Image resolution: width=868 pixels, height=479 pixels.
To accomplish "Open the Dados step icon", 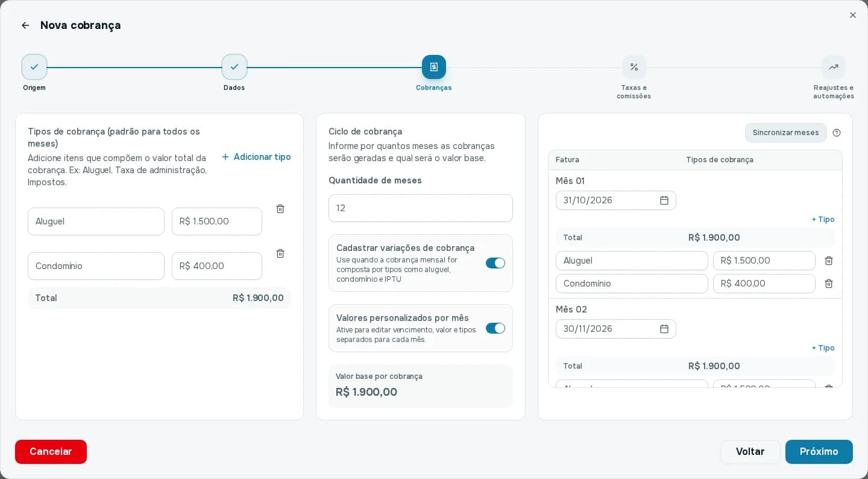I will [x=234, y=67].
